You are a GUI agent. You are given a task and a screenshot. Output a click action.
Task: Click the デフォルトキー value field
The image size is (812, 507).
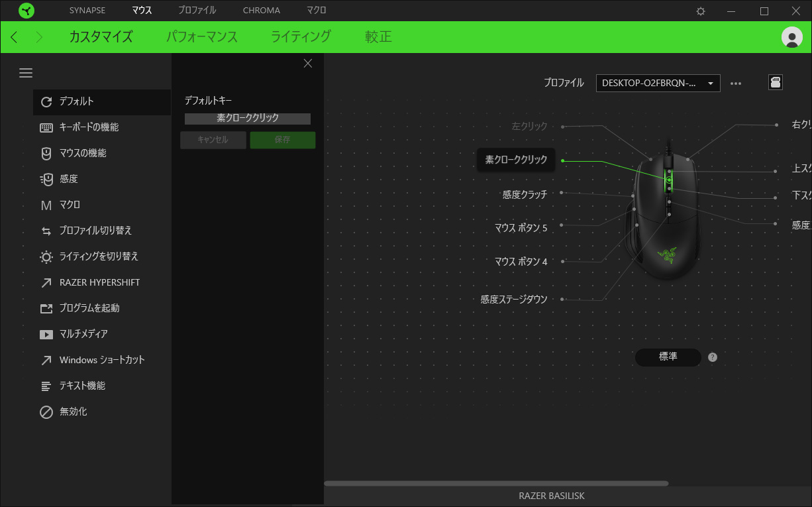248,118
